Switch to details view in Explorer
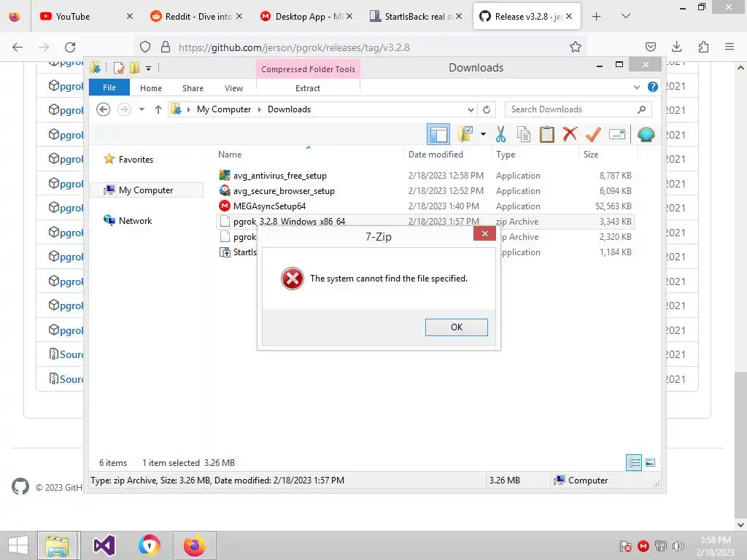This screenshot has width=747, height=560. point(634,462)
